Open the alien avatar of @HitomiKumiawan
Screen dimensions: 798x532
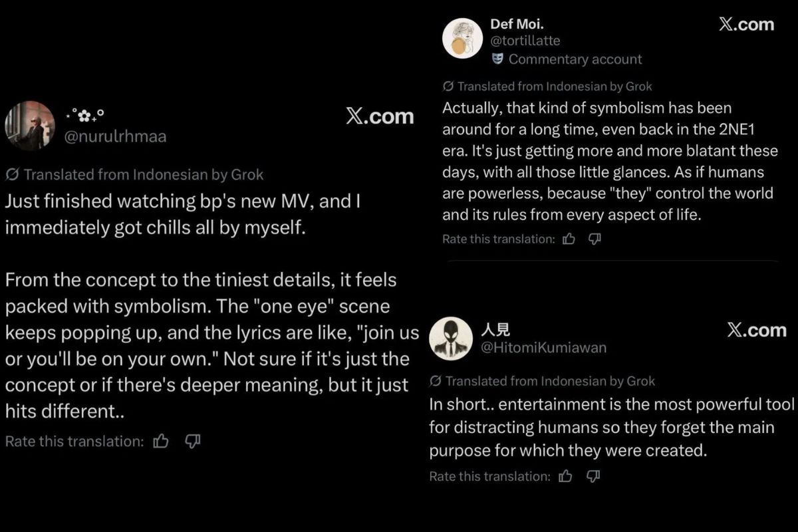pos(451,336)
